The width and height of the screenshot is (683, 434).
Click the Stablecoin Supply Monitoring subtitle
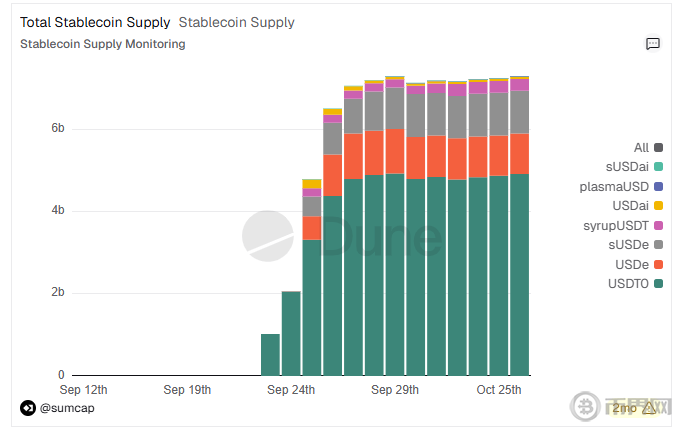pos(102,44)
